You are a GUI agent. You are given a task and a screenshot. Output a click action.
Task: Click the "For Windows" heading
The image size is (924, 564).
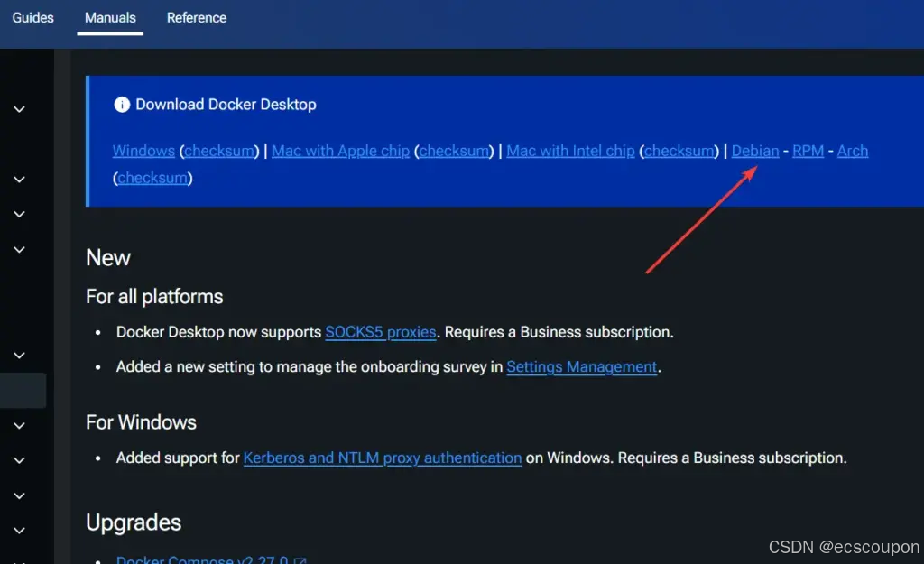[141, 422]
